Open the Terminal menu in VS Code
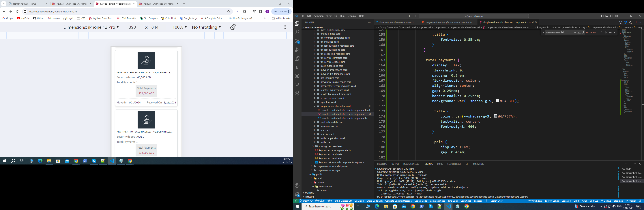 click(351, 16)
